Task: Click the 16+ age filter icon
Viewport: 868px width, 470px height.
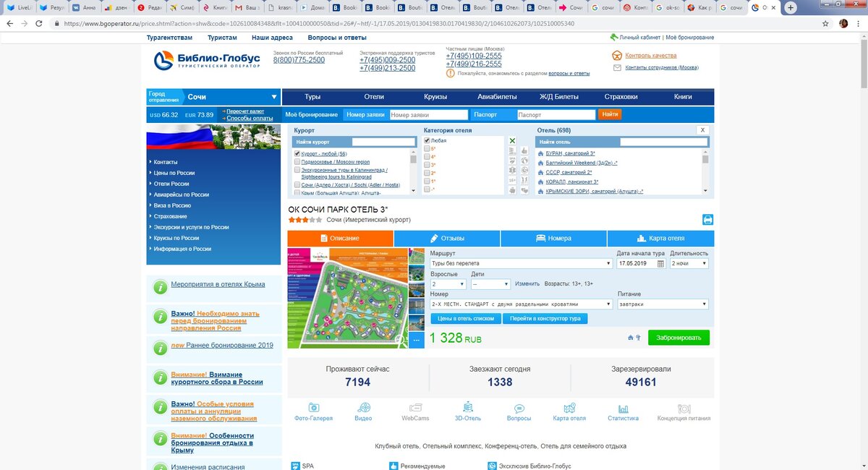Action: point(512,180)
